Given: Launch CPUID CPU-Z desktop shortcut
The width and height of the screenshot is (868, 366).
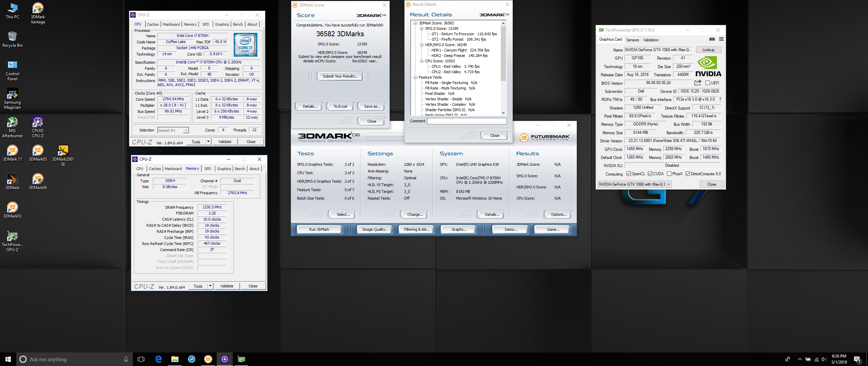Looking at the screenshot, I should click(x=38, y=127).
